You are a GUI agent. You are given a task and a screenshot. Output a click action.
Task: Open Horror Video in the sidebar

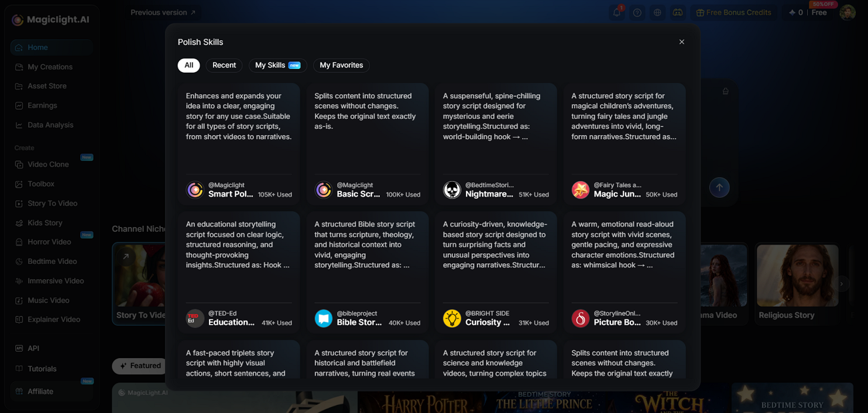[x=51, y=242]
